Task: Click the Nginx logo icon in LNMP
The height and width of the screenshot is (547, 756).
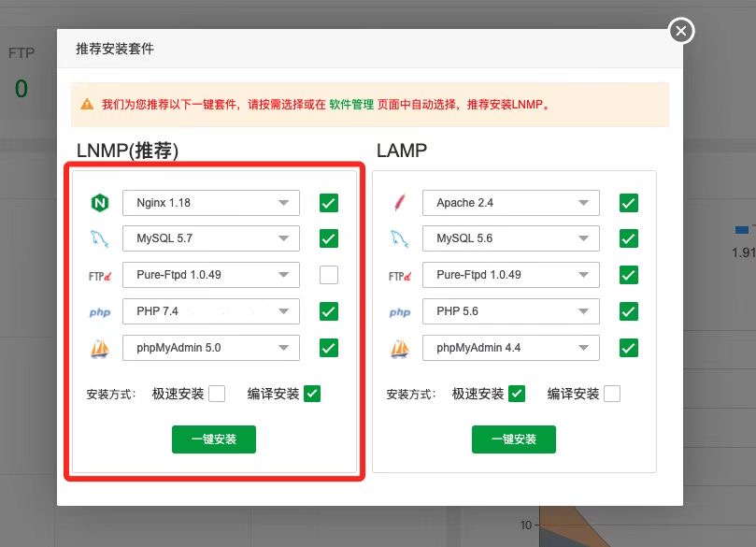Action: click(x=100, y=203)
